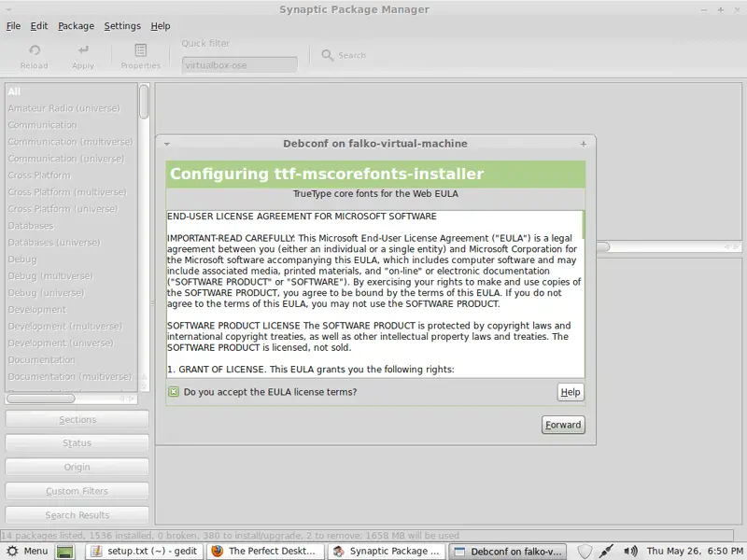This screenshot has height=560, width=747.
Task: Open the Settings menu
Action: (x=122, y=26)
